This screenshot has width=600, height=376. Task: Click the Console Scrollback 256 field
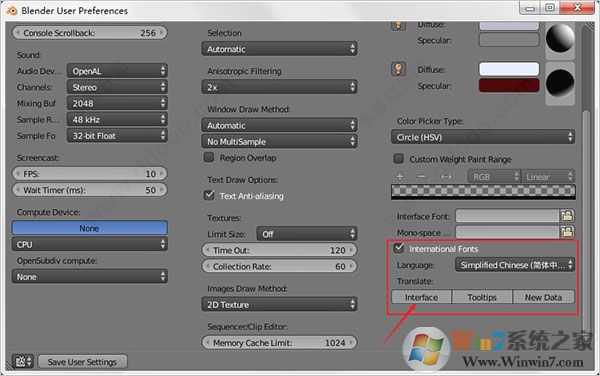pyautogui.click(x=90, y=33)
